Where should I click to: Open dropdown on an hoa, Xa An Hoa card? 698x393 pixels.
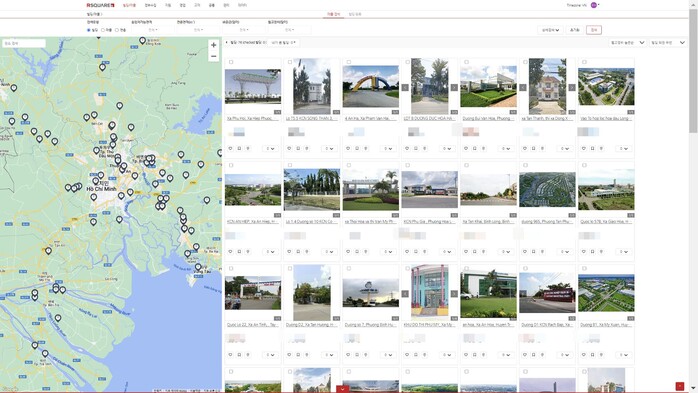(x=506, y=355)
